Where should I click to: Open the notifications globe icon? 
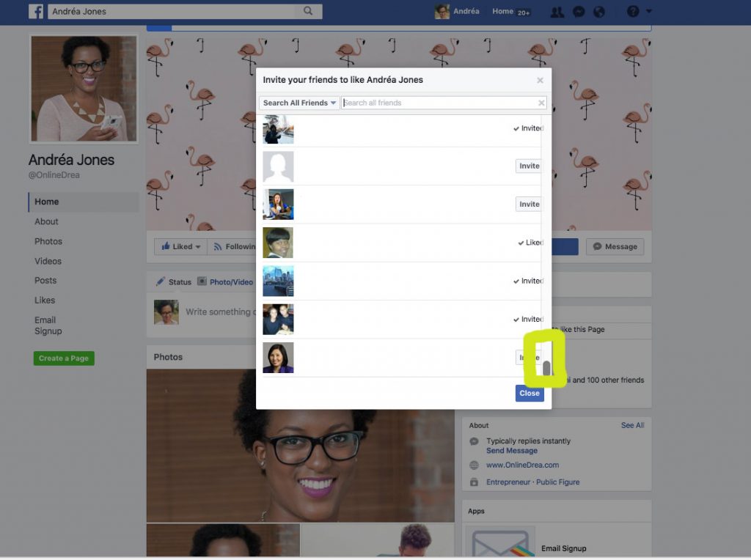(599, 11)
